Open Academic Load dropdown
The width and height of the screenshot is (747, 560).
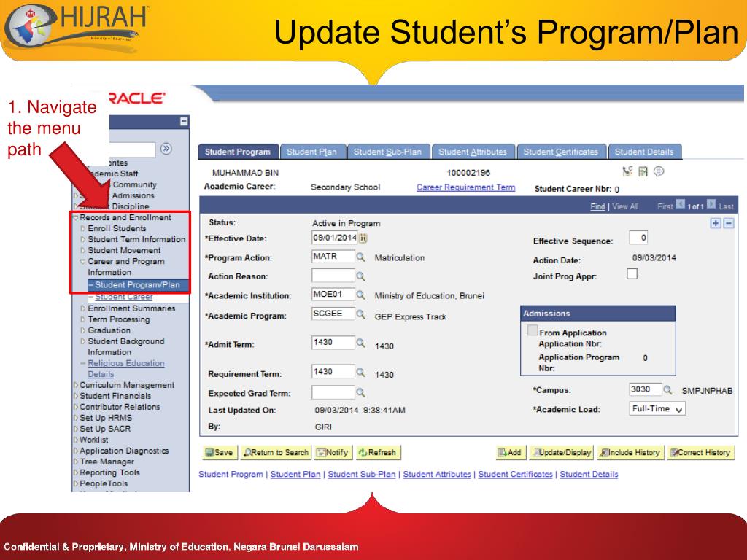pos(657,409)
